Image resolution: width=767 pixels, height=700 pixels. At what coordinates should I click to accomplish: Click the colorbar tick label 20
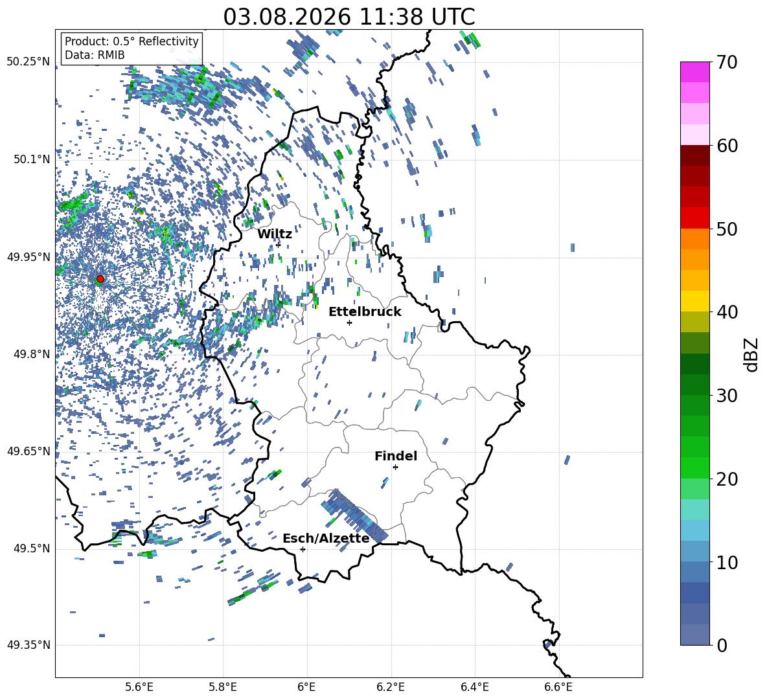[x=727, y=479]
